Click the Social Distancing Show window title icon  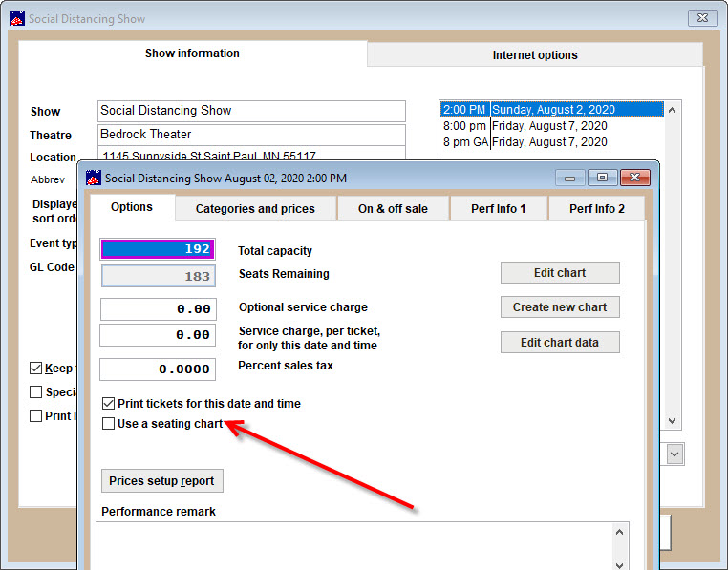tap(16, 18)
